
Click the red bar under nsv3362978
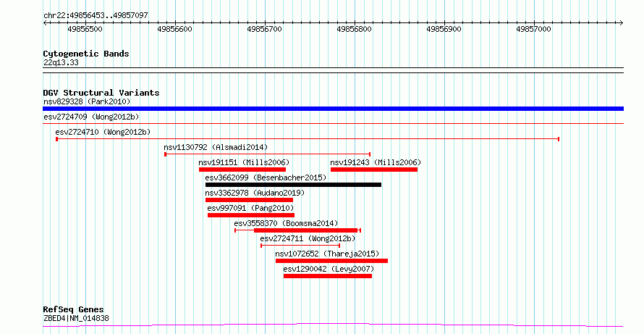(x=250, y=200)
